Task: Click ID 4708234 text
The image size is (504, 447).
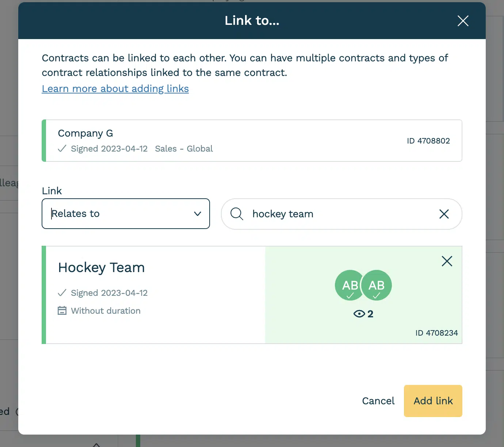Action: (x=436, y=333)
